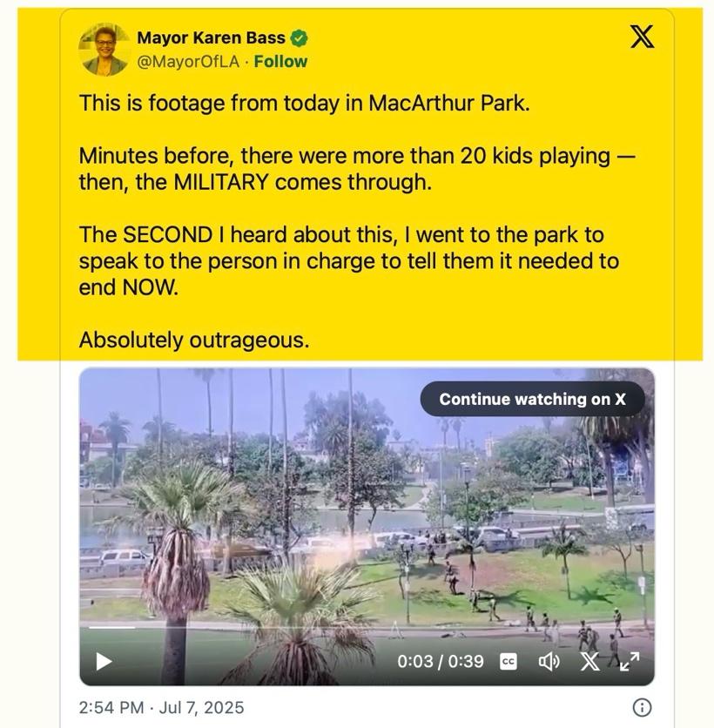Enter fullscreen video mode

tap(629, 661)
